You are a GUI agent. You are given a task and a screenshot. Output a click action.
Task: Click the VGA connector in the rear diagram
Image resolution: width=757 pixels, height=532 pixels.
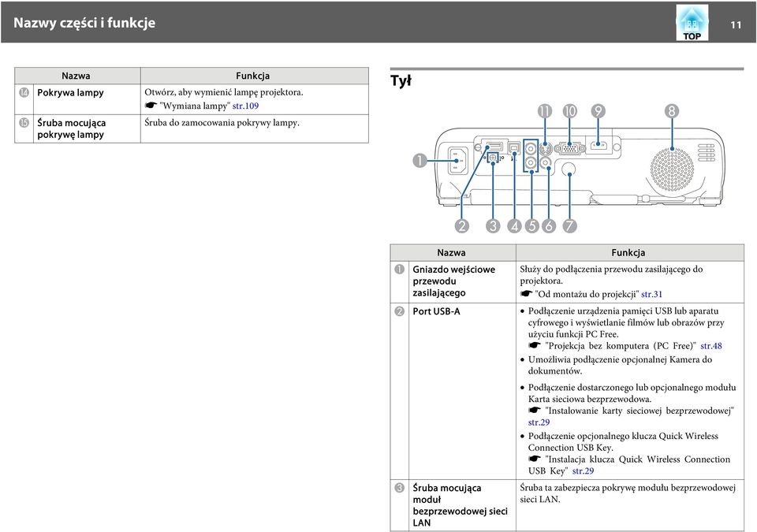[569, 148]
